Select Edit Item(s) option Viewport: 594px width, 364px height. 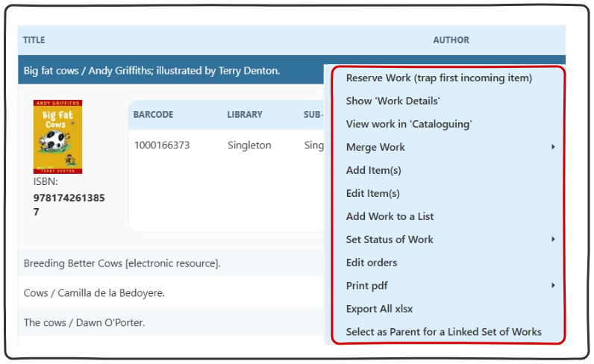(372, 193)
